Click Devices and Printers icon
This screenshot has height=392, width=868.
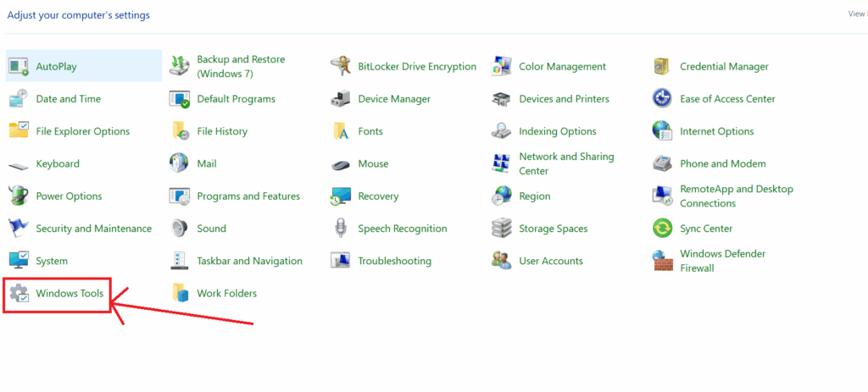coord(501,99)
